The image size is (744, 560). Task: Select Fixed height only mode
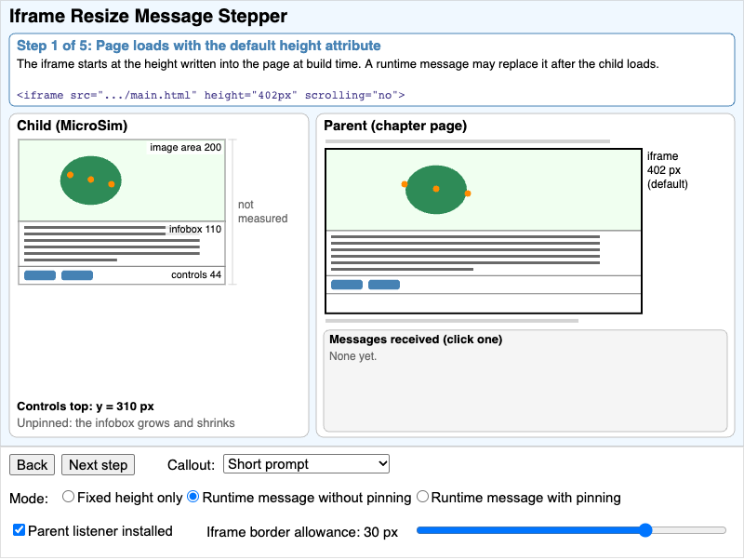click(68, 497)
